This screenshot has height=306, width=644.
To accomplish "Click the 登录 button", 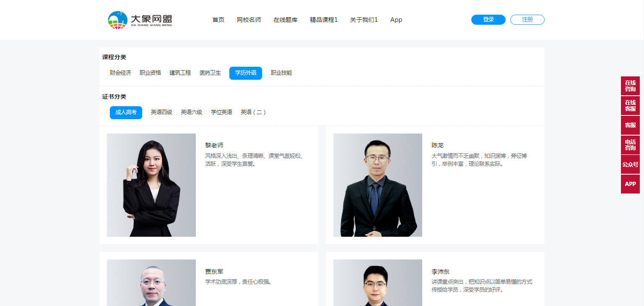I will (488, 20).
